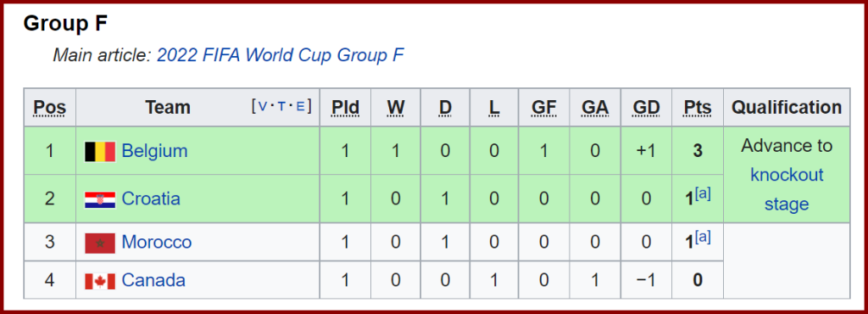Click the T (talk) template link

[281, 106]
